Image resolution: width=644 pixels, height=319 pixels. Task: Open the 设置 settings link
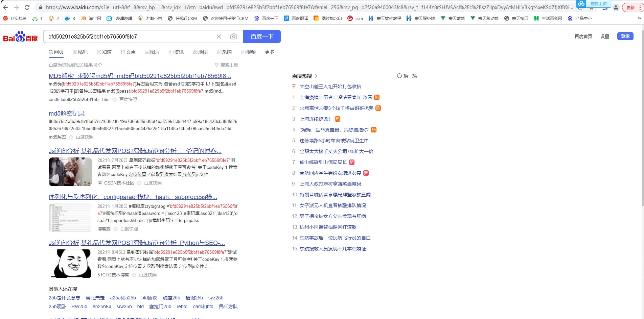605,36
